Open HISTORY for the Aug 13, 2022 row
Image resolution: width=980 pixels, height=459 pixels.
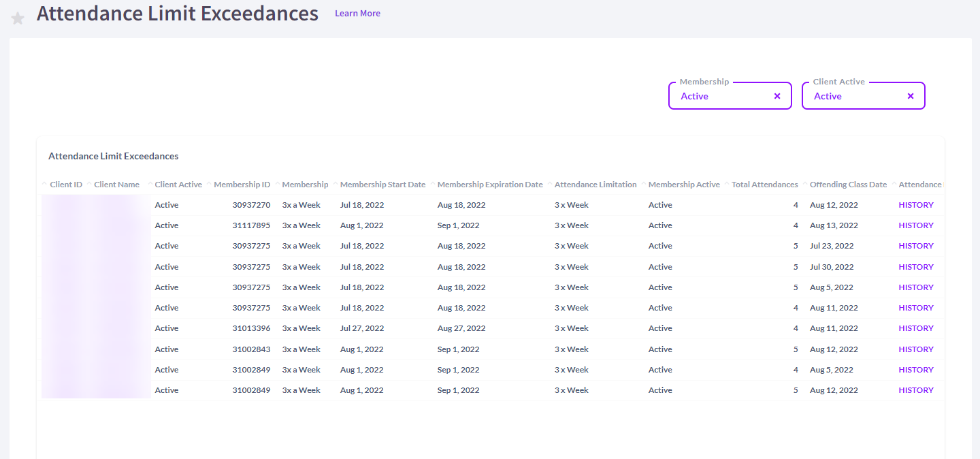tap(916, 225)
